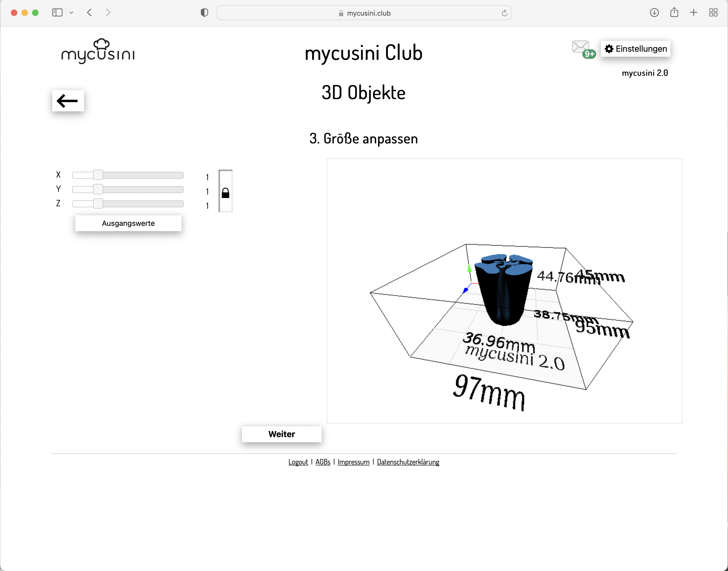Screen dimensions: 728x571
Task: Expand the sidebar dropdown chevron
Action: [x=71, y=13]
